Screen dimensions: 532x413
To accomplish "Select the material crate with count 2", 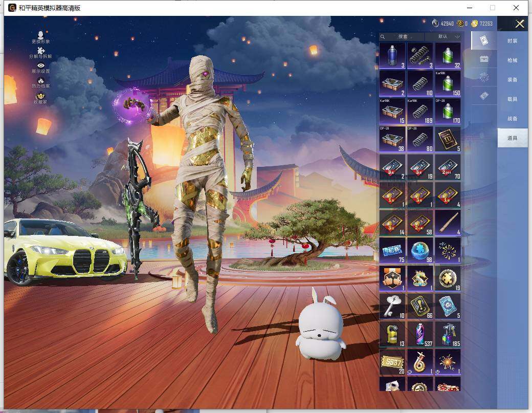I will (x=392, y=83).
